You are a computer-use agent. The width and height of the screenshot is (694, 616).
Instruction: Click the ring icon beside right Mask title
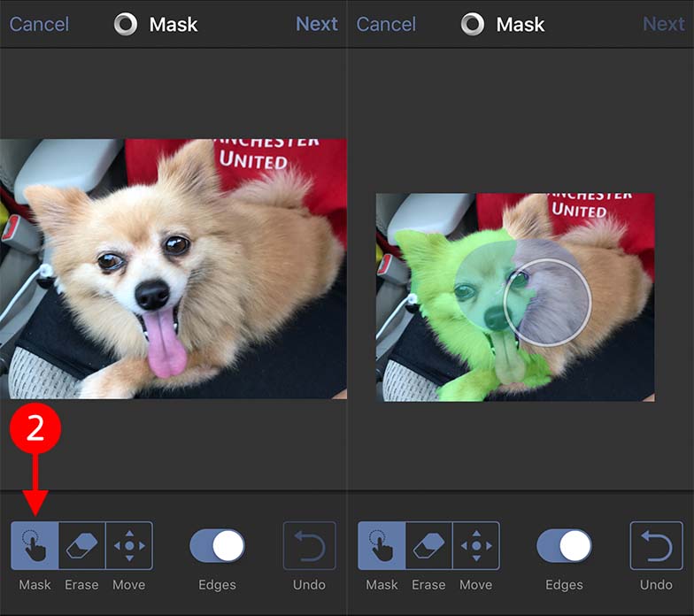tap(474, 24)
